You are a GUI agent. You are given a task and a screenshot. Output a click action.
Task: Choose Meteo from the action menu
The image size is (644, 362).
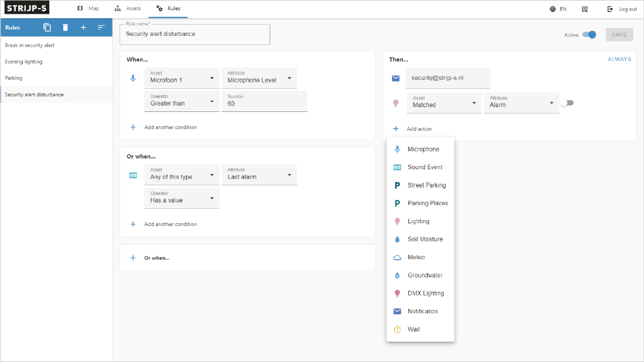pyautogui.click(x=420, y=258)
